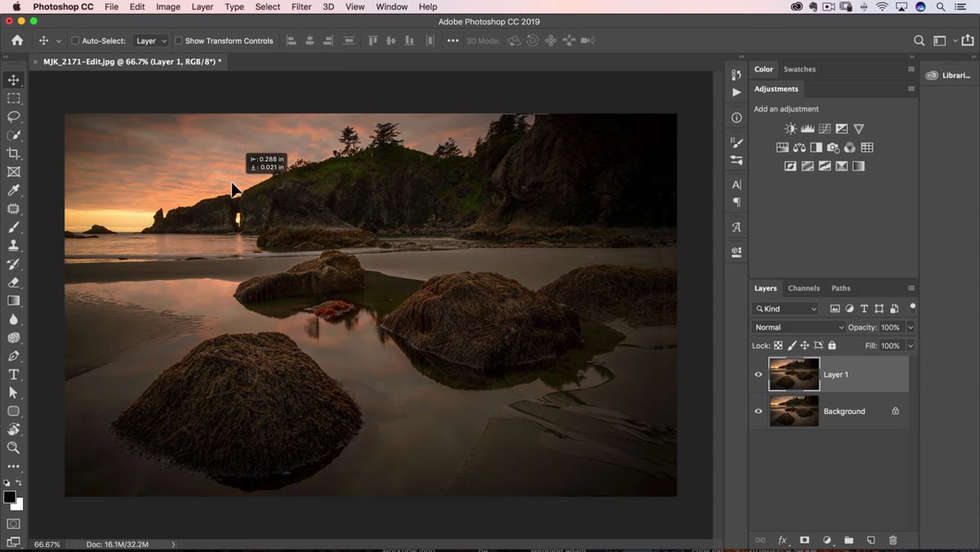The height and width of the screenshot is (552, 980).
Task: Add a layer mask icon
Action: (x=804, y=541)
